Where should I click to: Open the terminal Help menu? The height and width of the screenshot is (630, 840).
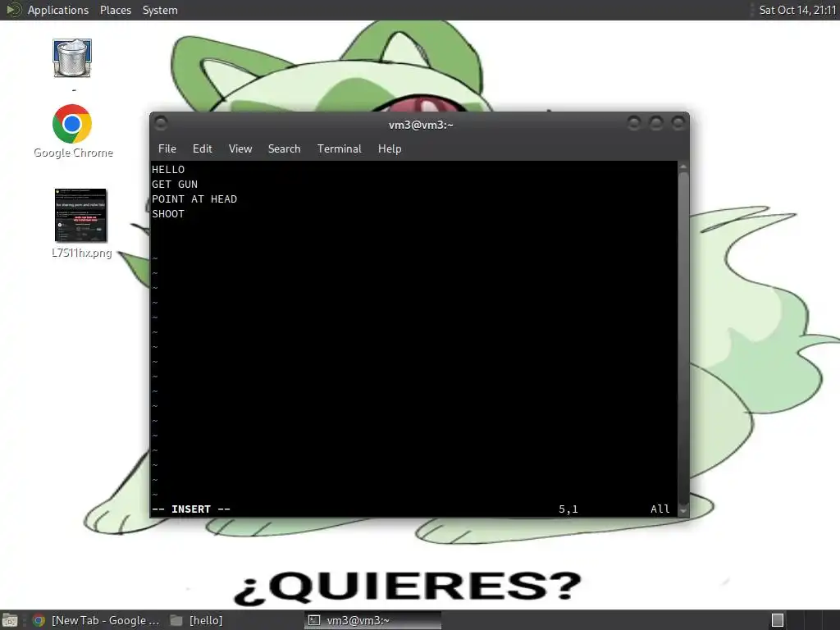pyautogui.click(x=390, y=149)
